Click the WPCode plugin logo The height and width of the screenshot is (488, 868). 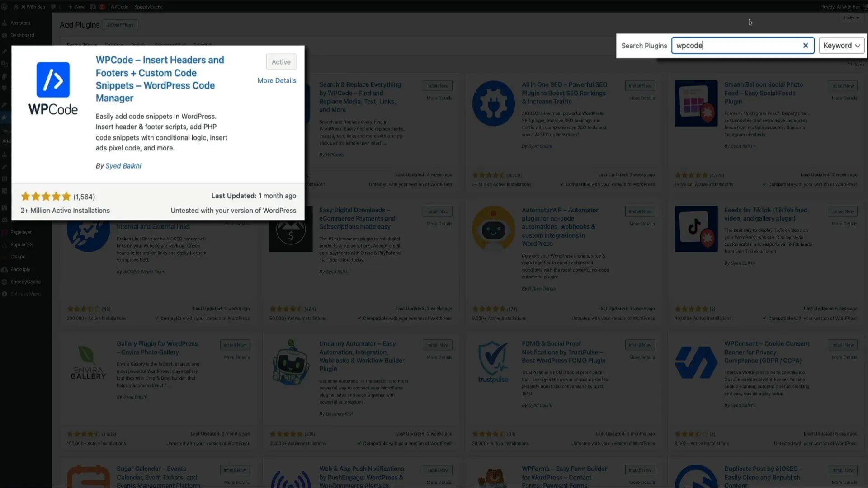[53, 89]
